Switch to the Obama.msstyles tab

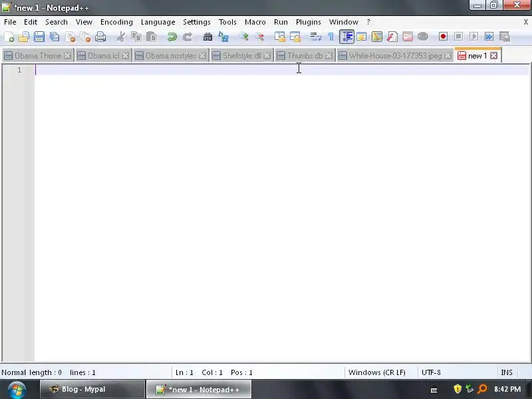171,56
